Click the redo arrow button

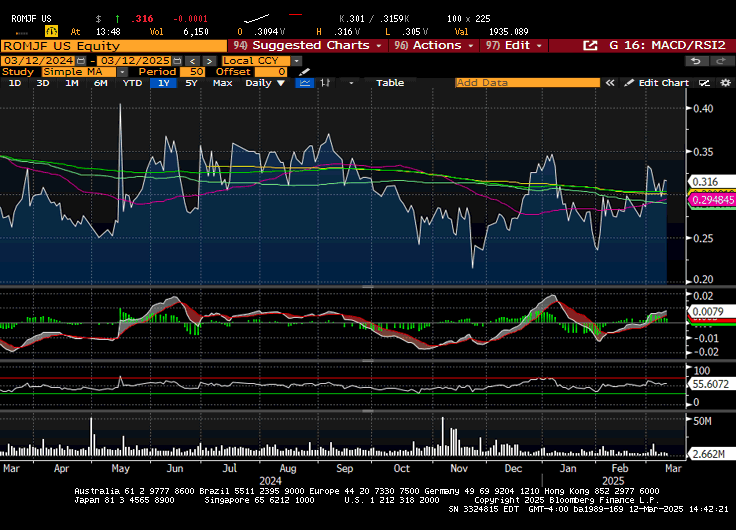tap(721, 61)
